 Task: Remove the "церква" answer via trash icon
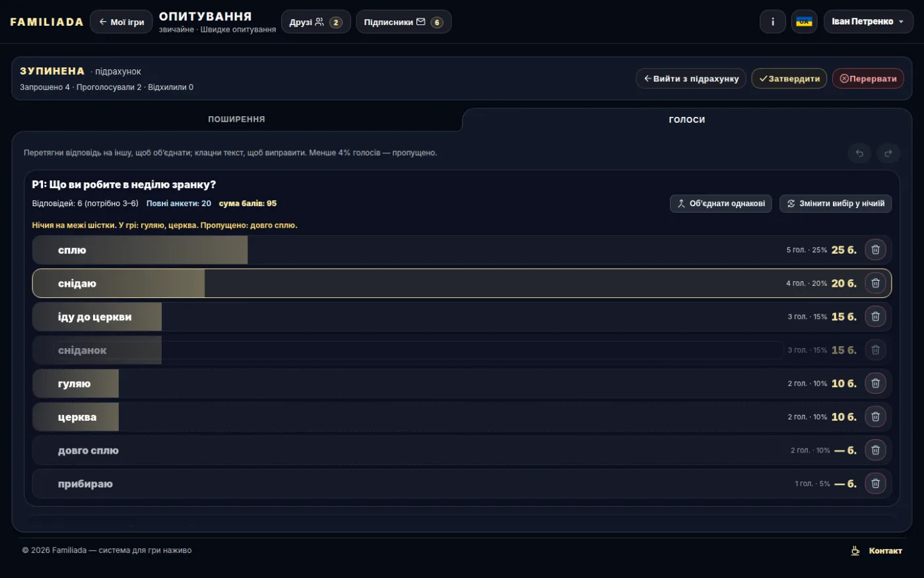[x=875, y=417]
